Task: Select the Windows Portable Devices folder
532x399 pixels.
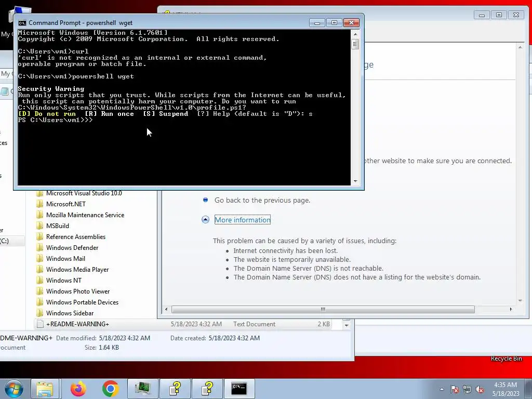Action: pyautogui.click(x=83, y=302)
